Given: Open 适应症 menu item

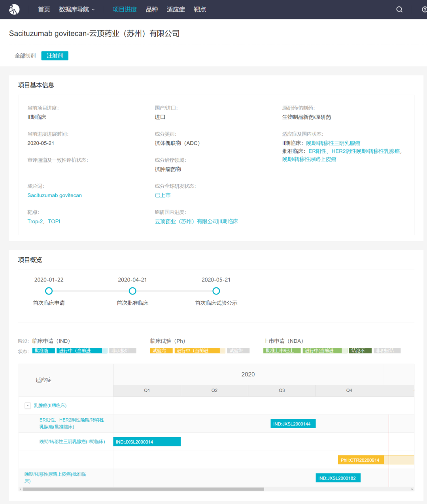Looking at the screenshot, I should [x=176, y=9].
